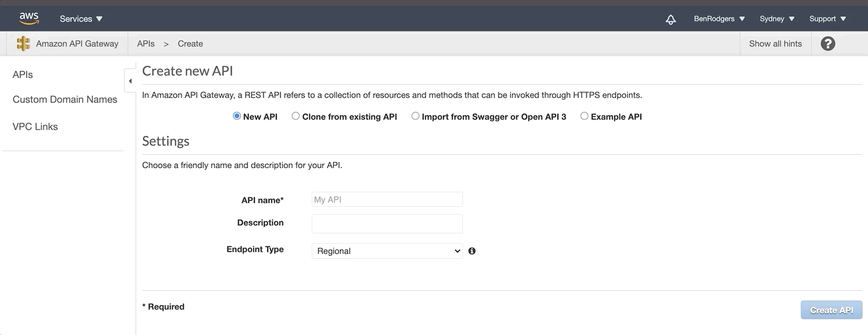
Task: Click the Create new API heading
Action: [188, 71]
